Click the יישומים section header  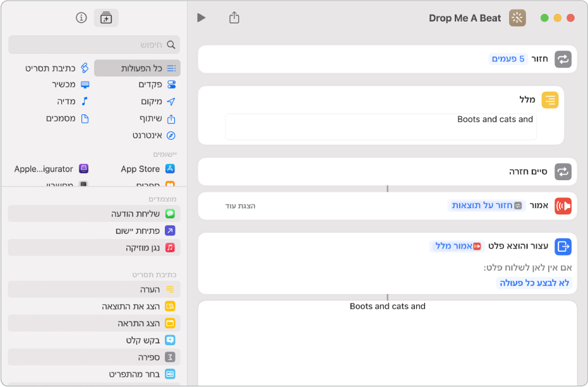coord(165,154)
